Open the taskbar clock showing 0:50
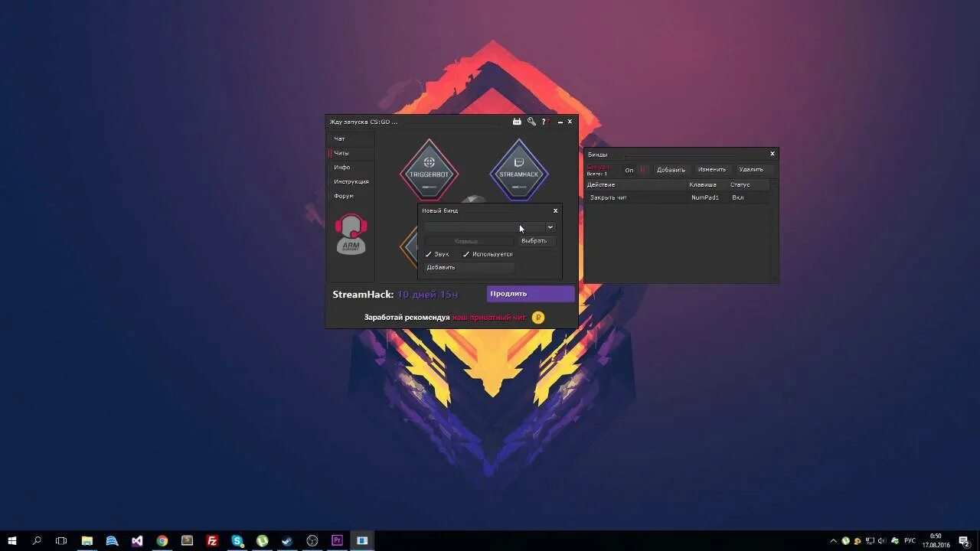 (936, 540)
